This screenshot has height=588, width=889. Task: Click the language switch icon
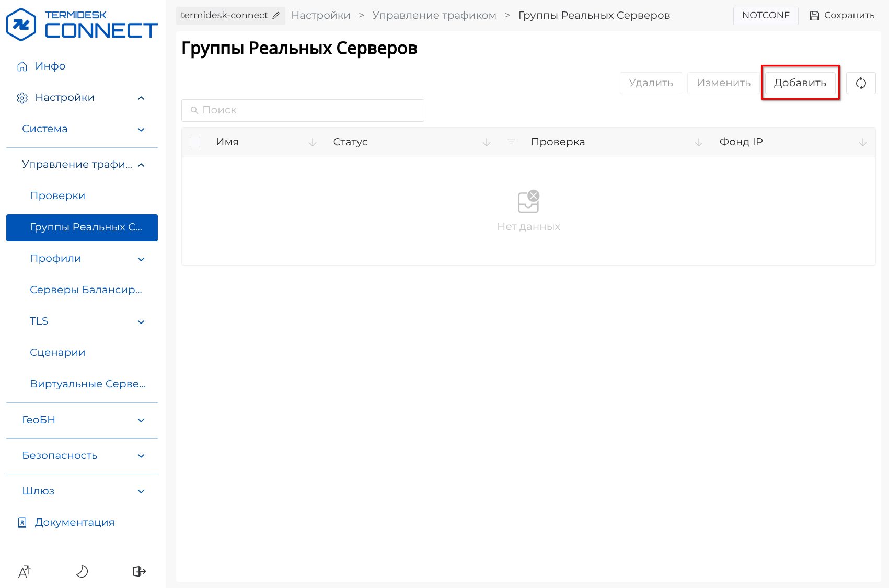pos(25,571)
